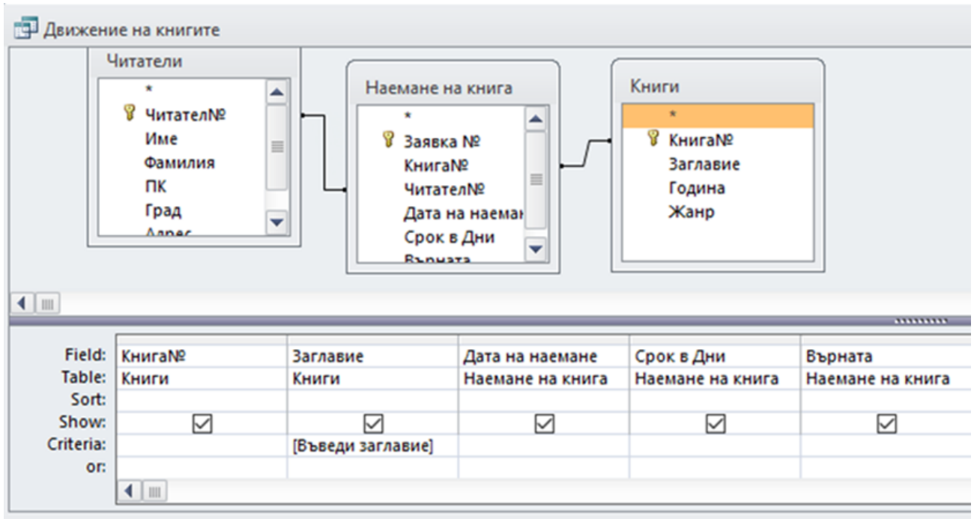This screenshot has width=980, height=519.
Task: Click the down arrow of Читатели field list scrollbar
Action: [277, 222]
